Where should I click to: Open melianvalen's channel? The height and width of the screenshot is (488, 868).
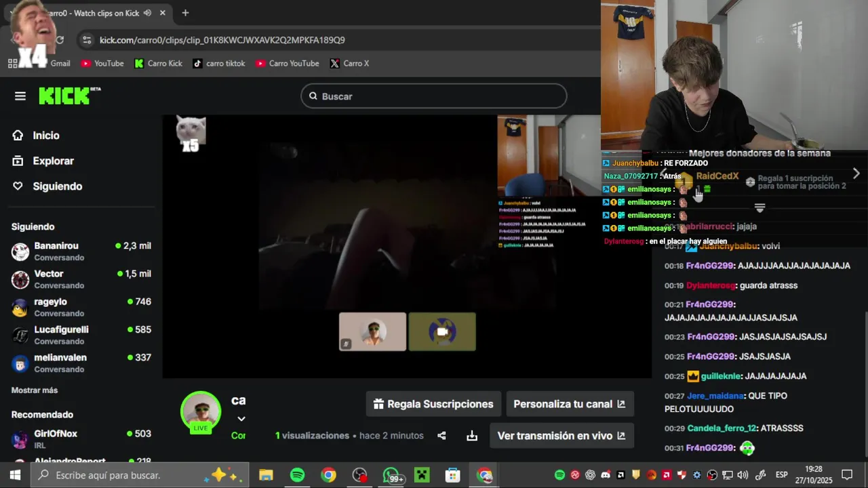coord(81,363)
